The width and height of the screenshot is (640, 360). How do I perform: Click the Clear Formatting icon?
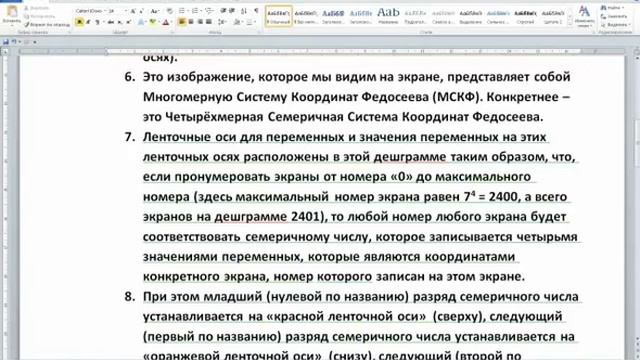pos(169,11)
